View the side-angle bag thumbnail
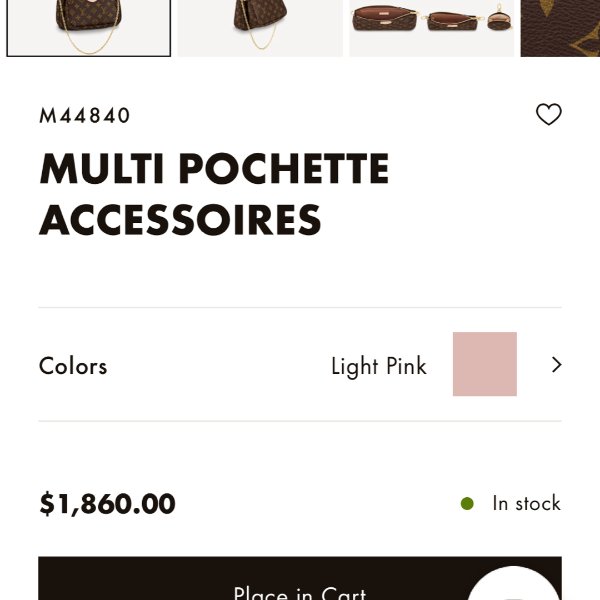The height and width of the screenshot is (600, 600). point(260,28)
